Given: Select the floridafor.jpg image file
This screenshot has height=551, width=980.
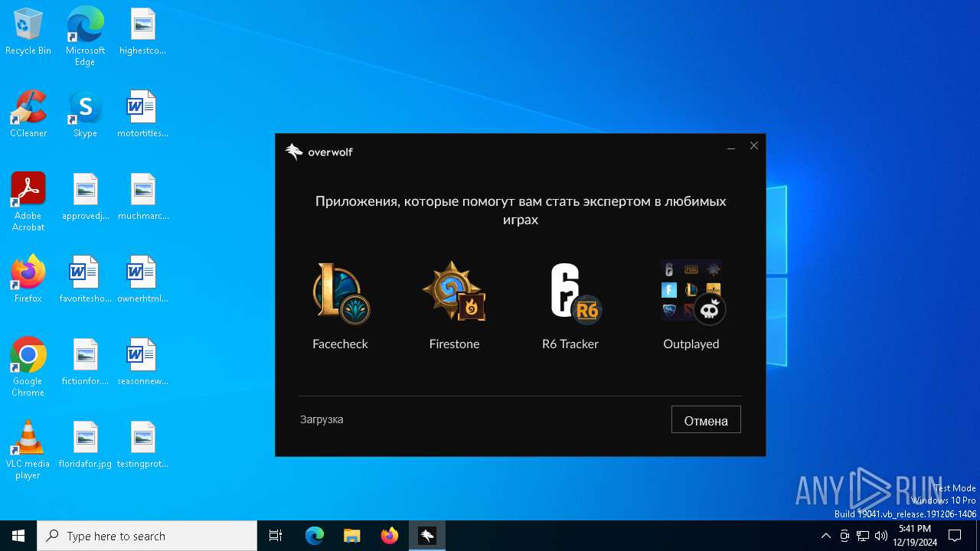Looking at the screenshot, I should 85,445.
